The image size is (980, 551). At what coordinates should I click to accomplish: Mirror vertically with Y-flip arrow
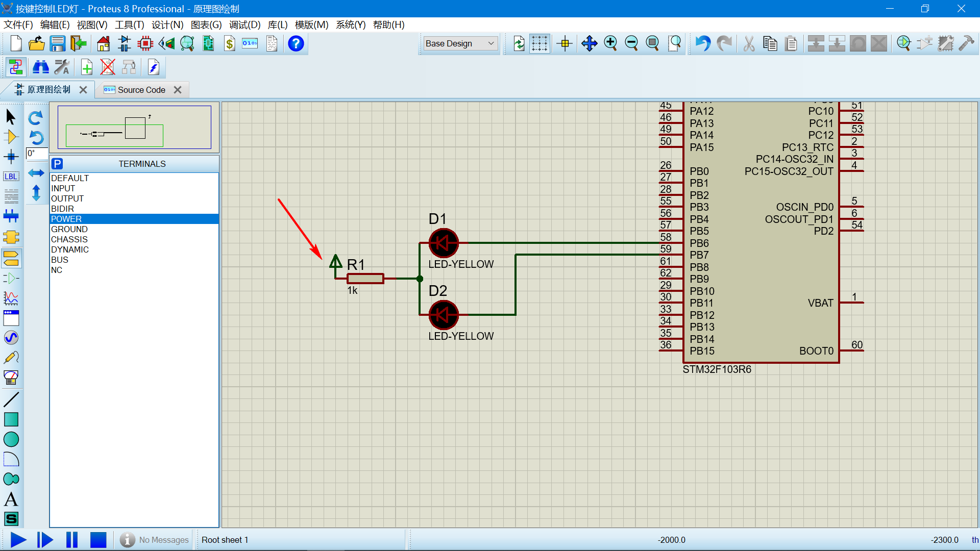pyautogui.click(x=36, y=193)
